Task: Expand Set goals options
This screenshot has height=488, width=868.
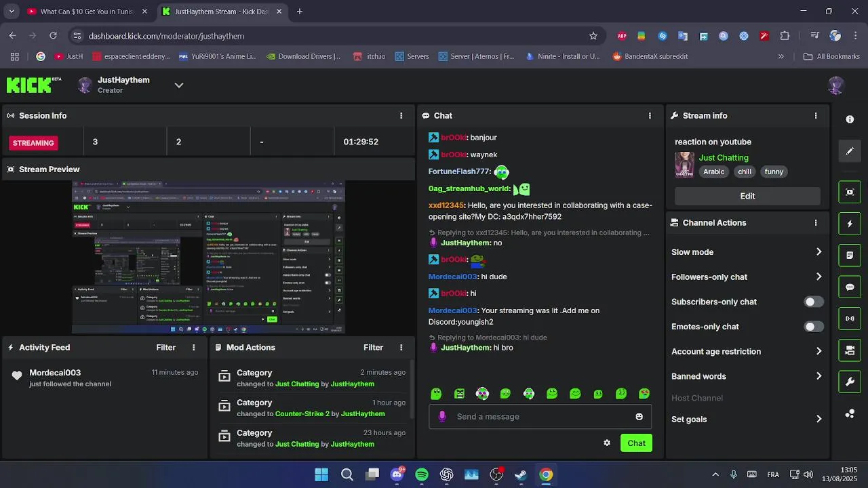Action: (x=818, y=419)
